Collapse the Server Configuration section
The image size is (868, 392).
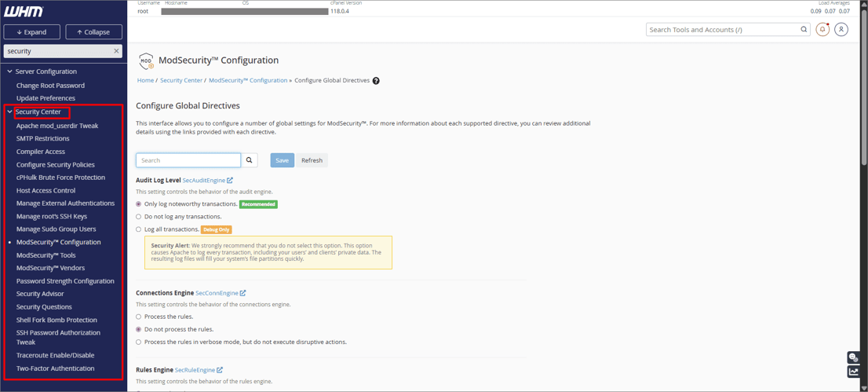(9, 71)
